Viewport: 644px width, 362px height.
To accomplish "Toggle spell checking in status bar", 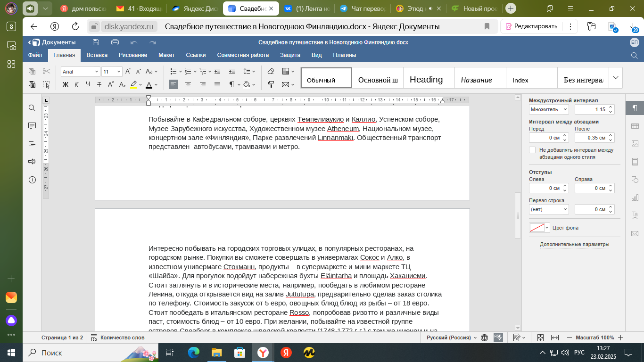I will [x=498, y=337].
